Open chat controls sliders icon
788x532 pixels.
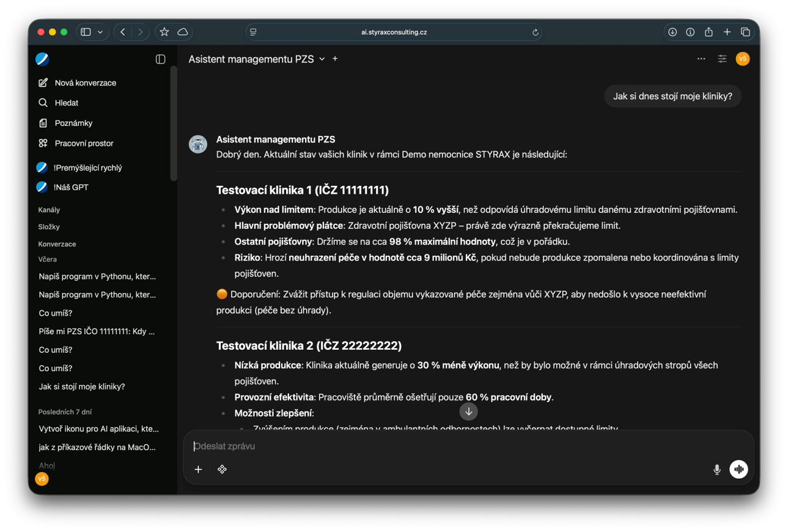point(722,59)
